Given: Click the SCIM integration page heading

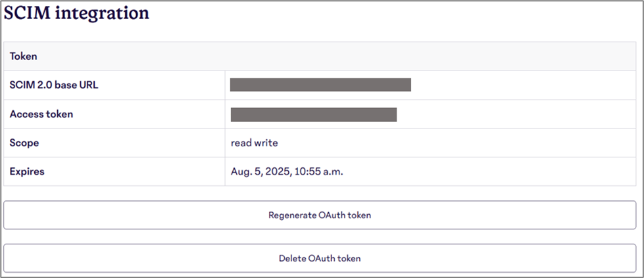Looking at the screenshot, I should 77,13.
